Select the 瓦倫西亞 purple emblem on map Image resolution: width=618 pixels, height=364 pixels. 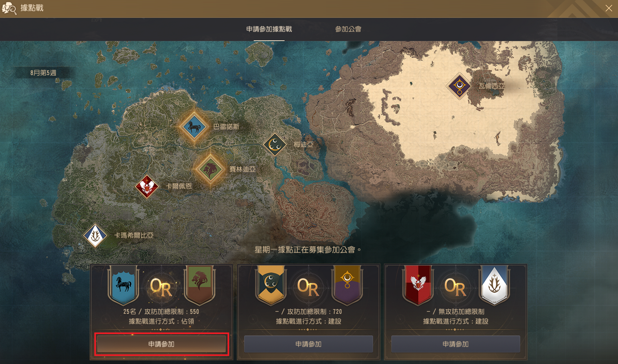click(x=459, y=86)
